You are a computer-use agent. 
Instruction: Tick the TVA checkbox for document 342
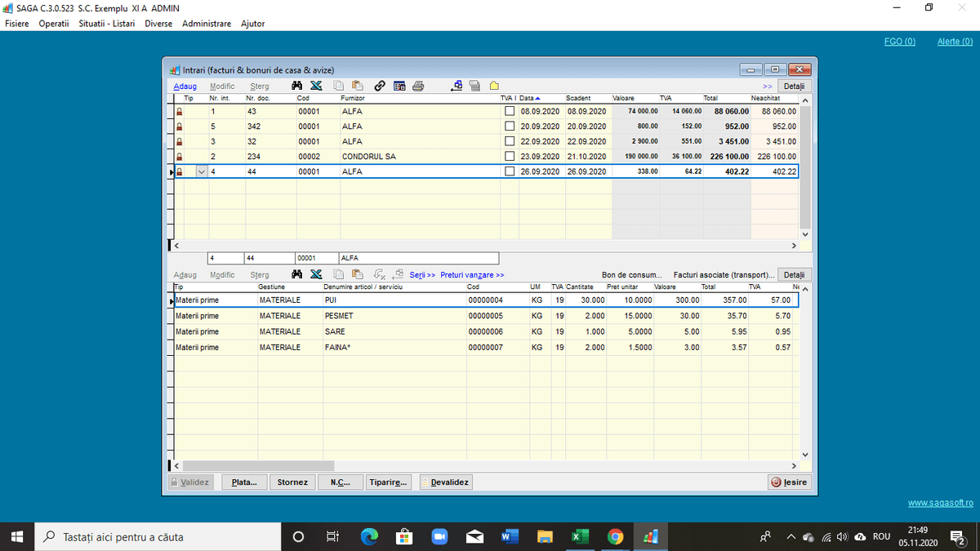510,127
